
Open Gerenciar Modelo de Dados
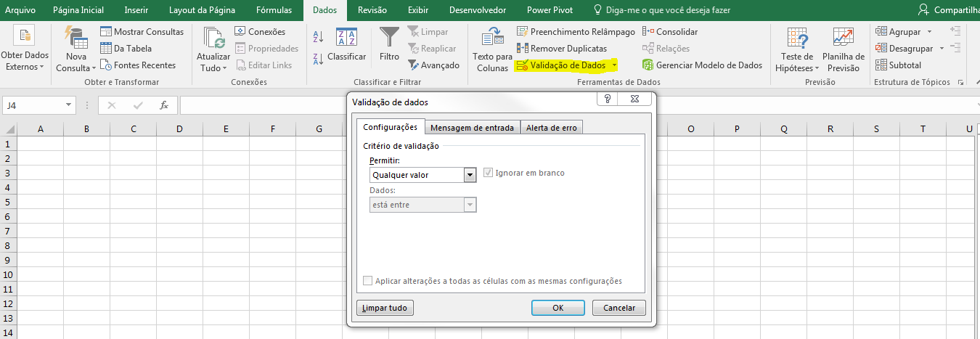702,65
